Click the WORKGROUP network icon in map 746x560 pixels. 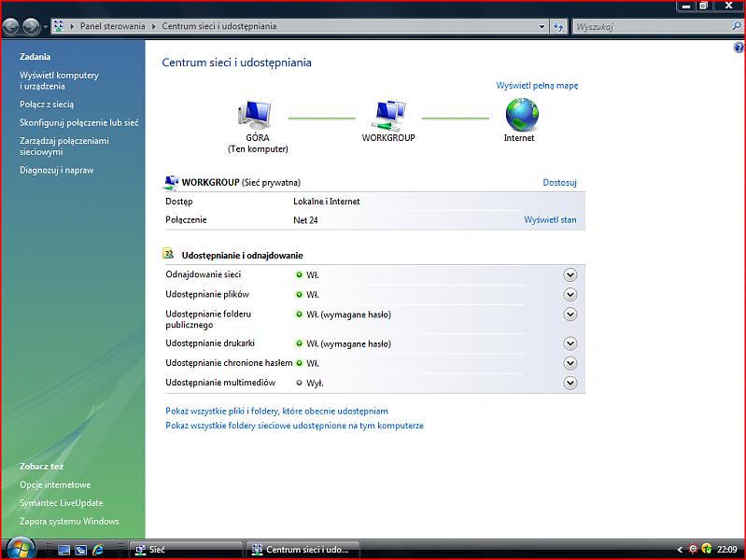(x=388, y=115)
